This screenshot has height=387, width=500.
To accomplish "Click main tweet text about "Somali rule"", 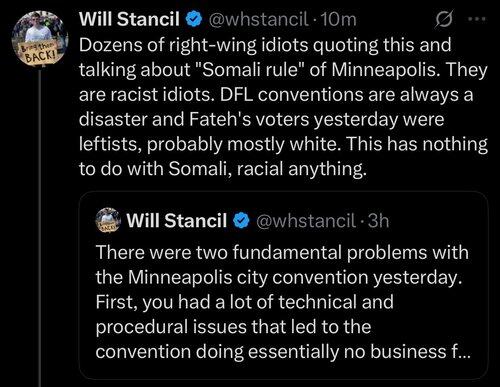I will (283, 107).
